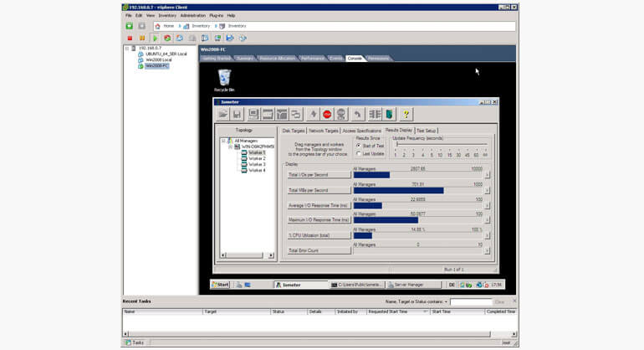Select Worker 3 in the topology tree
The width and height of the screenshot is (644, 350).
pos(257,164)
